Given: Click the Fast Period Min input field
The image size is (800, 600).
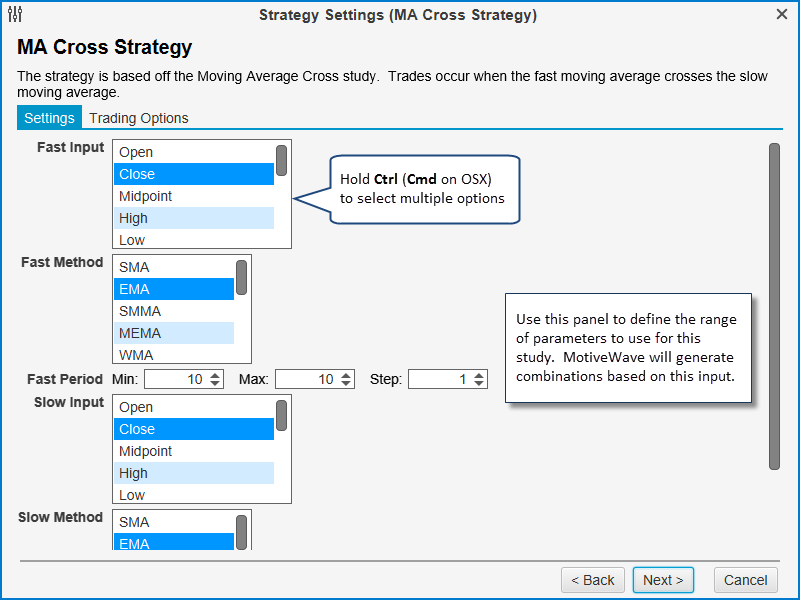Looking at the screenshot, I should pos(176,380).
